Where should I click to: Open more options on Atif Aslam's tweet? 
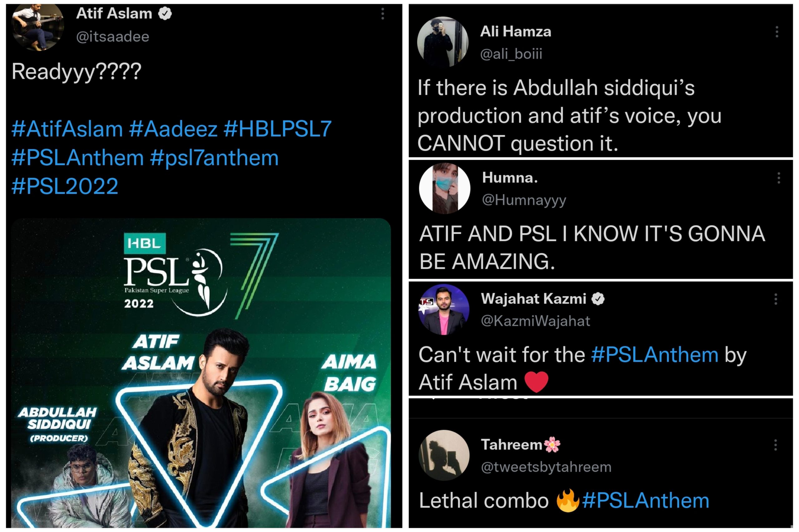(x=383, y=14)
